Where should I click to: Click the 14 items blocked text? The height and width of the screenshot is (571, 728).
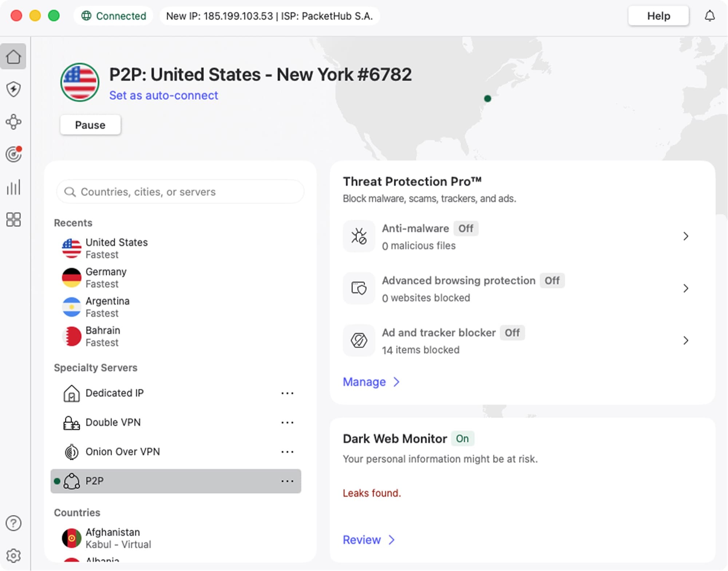pos(420,350)
